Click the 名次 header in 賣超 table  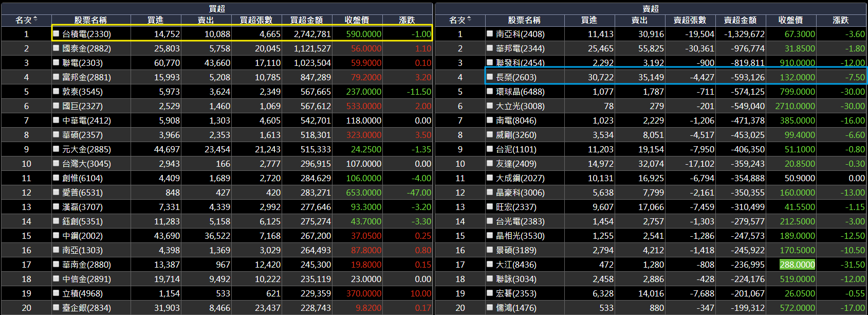pos(460,20)
